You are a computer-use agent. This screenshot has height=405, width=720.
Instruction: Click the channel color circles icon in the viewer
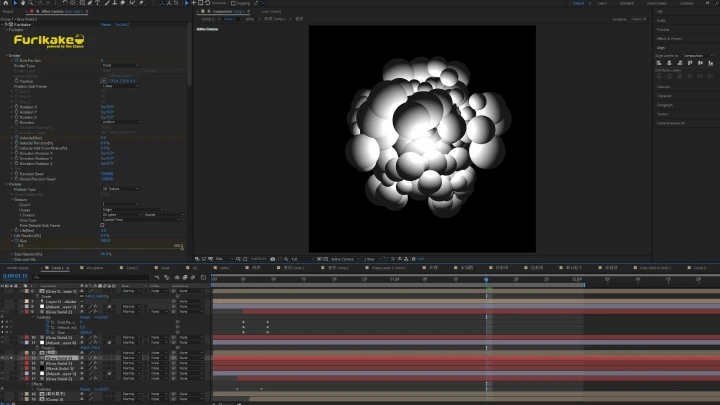pyautogui.click(x=286, y=259)
